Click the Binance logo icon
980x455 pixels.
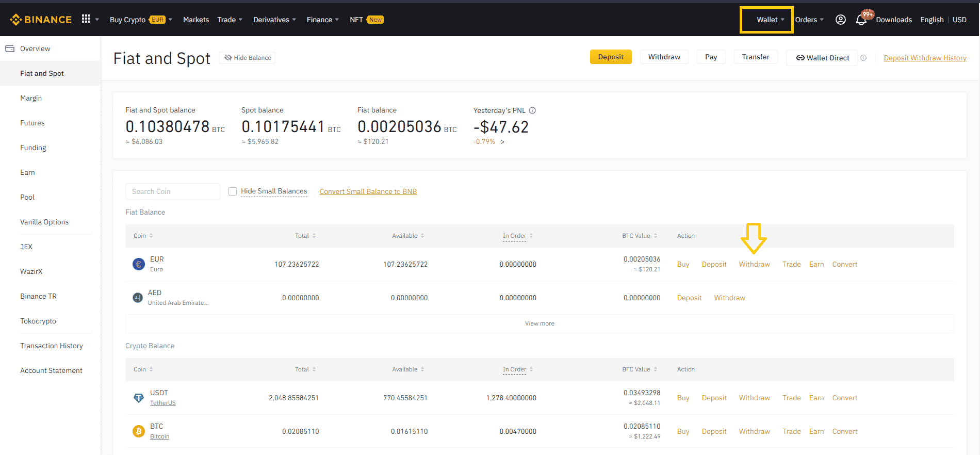pos(16,20)
